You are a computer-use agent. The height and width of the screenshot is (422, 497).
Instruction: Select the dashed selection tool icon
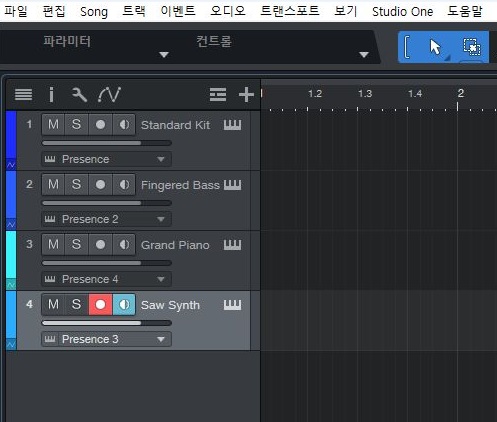472,47
